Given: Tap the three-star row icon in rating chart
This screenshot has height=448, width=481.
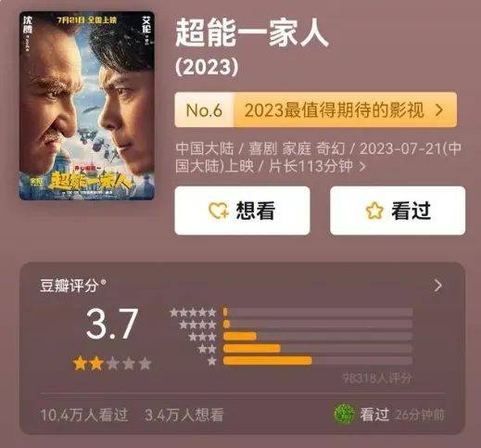Looking at the screenshot, I should 202,337.
